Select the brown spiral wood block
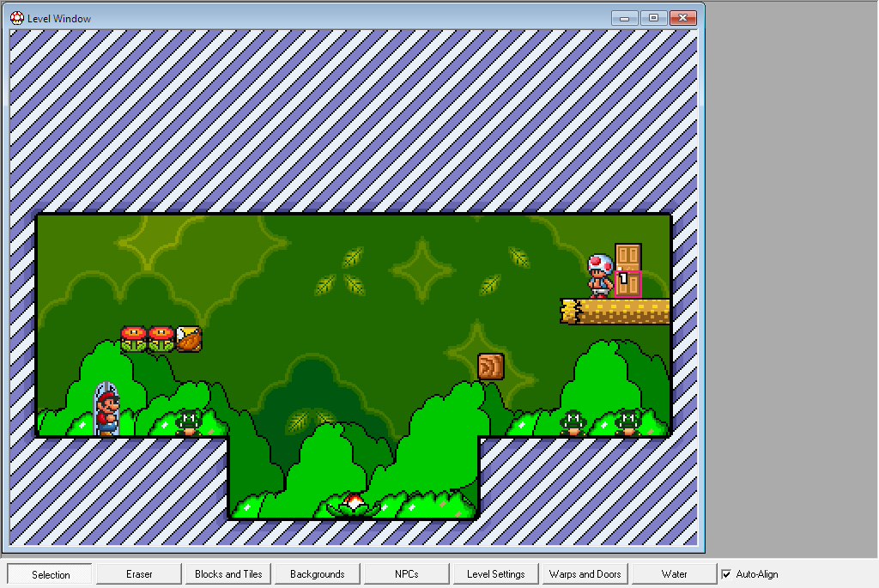Viewport: 879px width, 588px height. coord(491,366)
